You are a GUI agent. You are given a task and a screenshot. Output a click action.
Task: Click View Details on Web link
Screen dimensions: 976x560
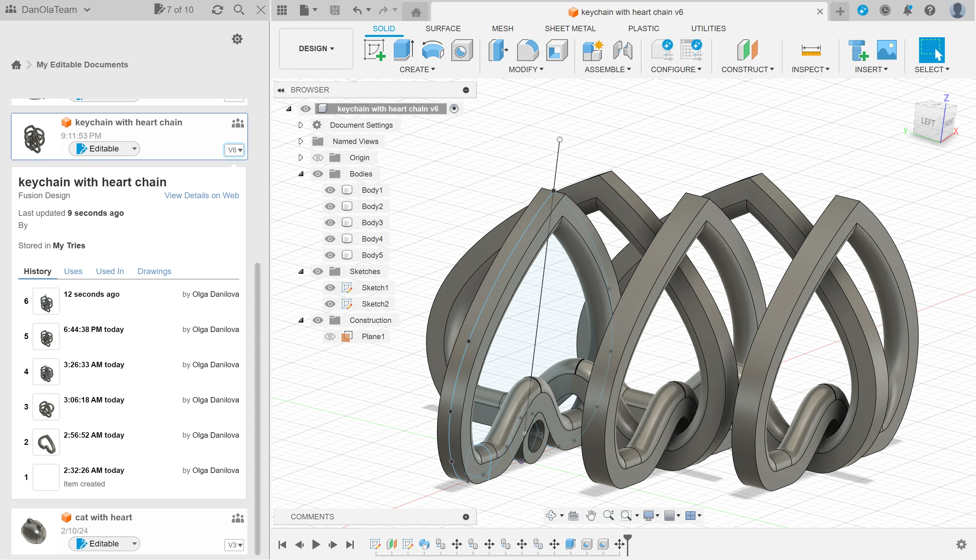click(202, 195)
